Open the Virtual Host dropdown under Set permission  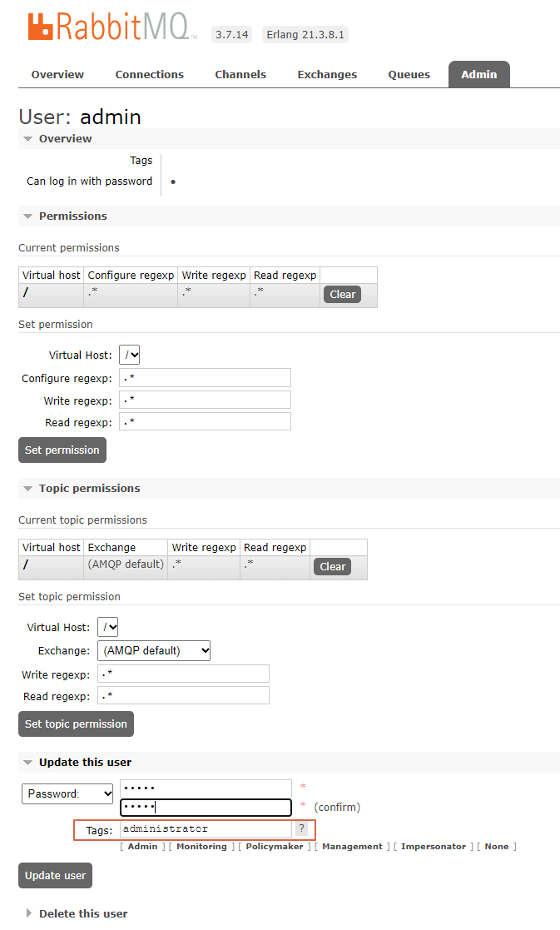tap(129, 354)
